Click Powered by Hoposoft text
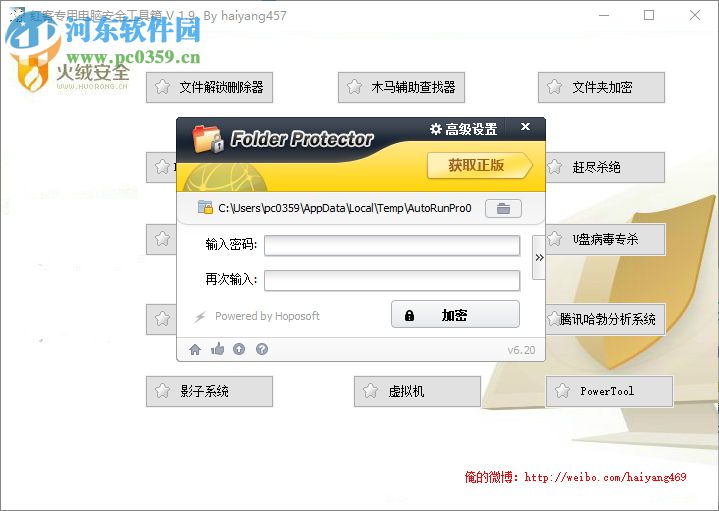The width and height of the screenshot is (719, 511). click(x=267, y=316)
